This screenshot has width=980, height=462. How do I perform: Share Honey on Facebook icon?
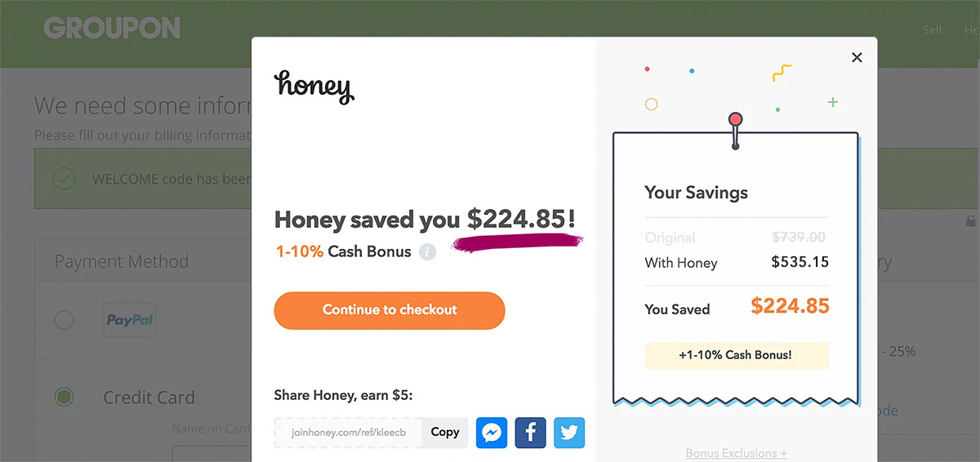(x=531, y=433)
